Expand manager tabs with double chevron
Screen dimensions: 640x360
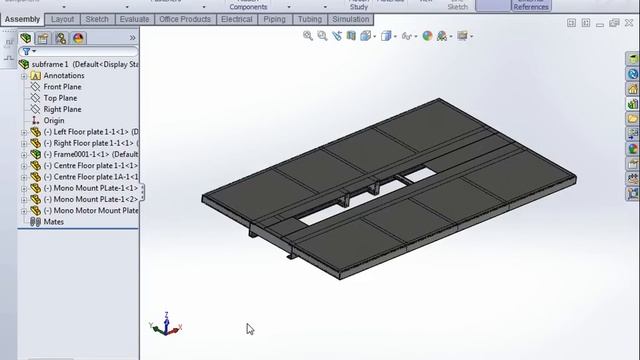[132, 38]
